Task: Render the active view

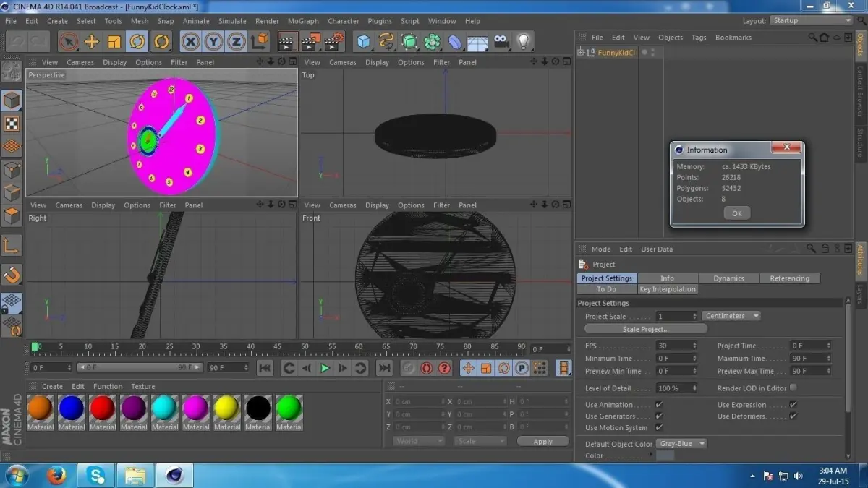Action: pos(287,41)
